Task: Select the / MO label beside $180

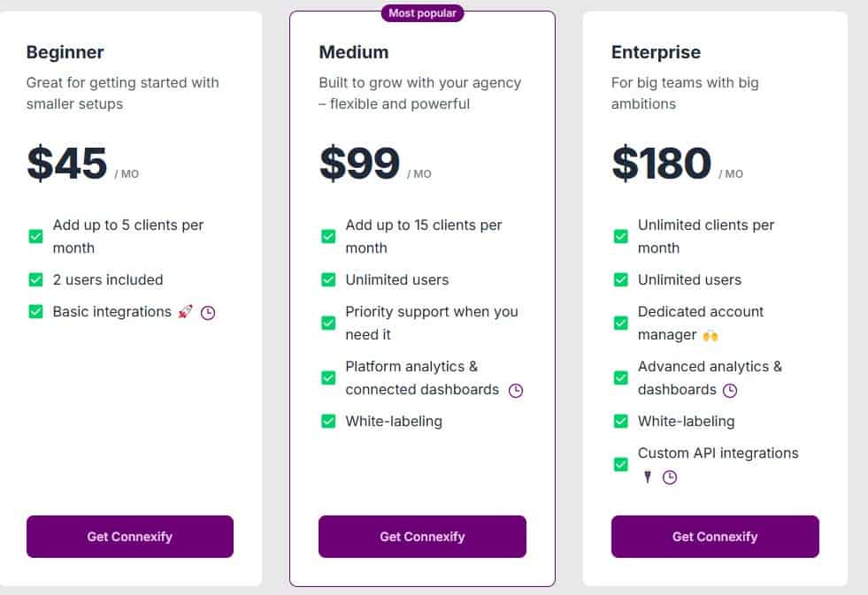Action: (x=729, y=173)
